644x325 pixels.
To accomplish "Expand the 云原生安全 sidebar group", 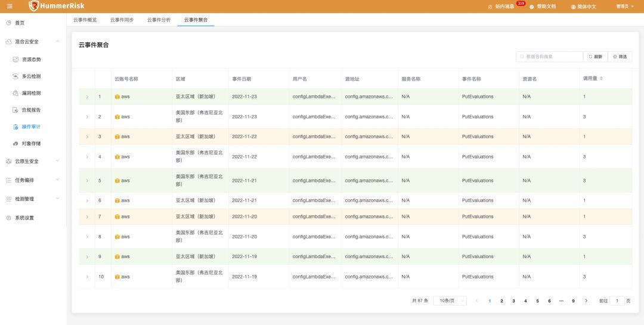I will click(57, 161).
